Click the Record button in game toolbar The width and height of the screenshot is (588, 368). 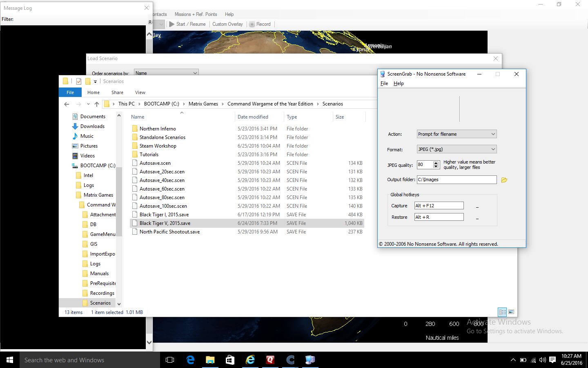pyautogui.click(x=260, y=24)
